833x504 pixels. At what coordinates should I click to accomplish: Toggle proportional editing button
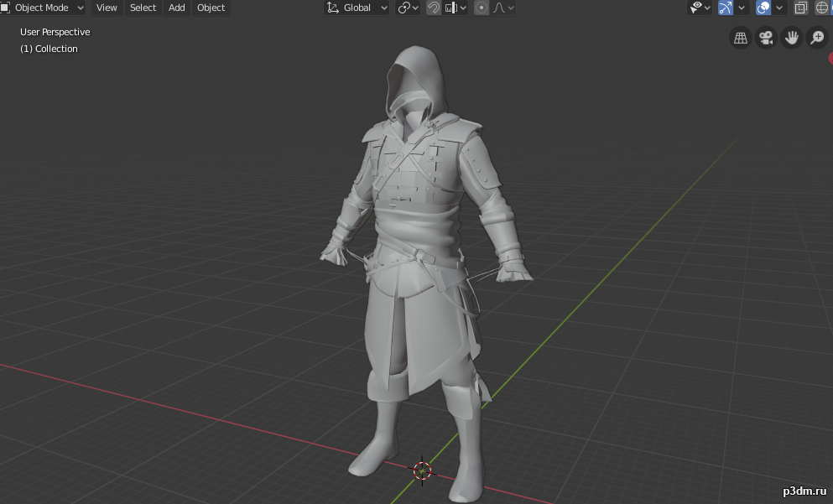click(x=481, y=8)
